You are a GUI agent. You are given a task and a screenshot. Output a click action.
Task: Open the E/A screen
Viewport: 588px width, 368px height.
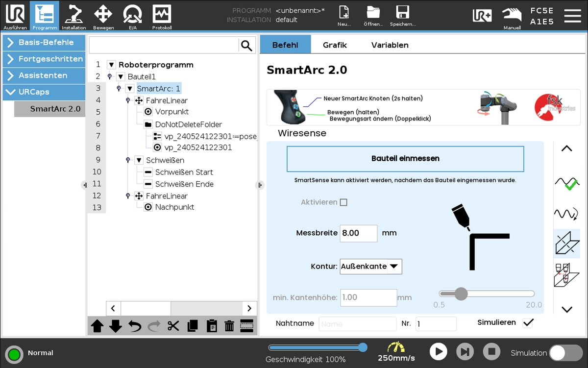click(132, 16)
